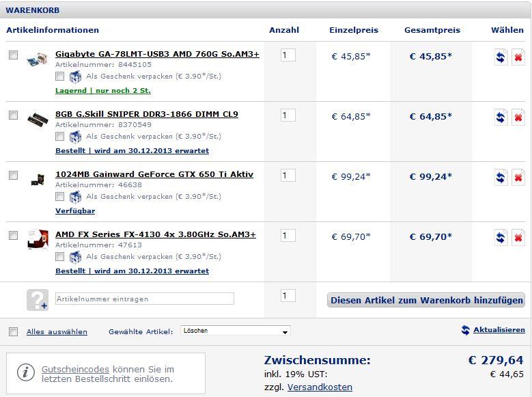The image size is (532, 397).
Task: Open 1024MB Gainward GeForce GTX 650 Ti link
Action: [x=154, y=174]
